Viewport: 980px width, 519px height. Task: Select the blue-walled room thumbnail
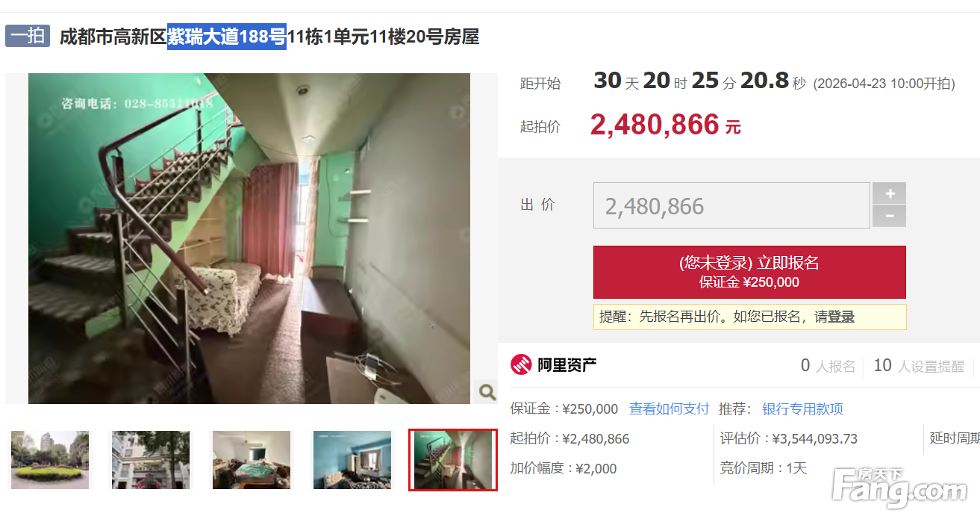coord(352,460)
